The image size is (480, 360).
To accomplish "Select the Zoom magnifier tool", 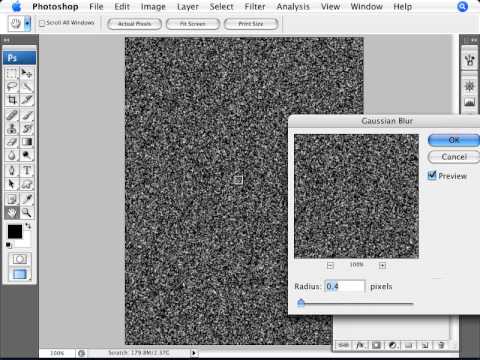I will point(27,212).
